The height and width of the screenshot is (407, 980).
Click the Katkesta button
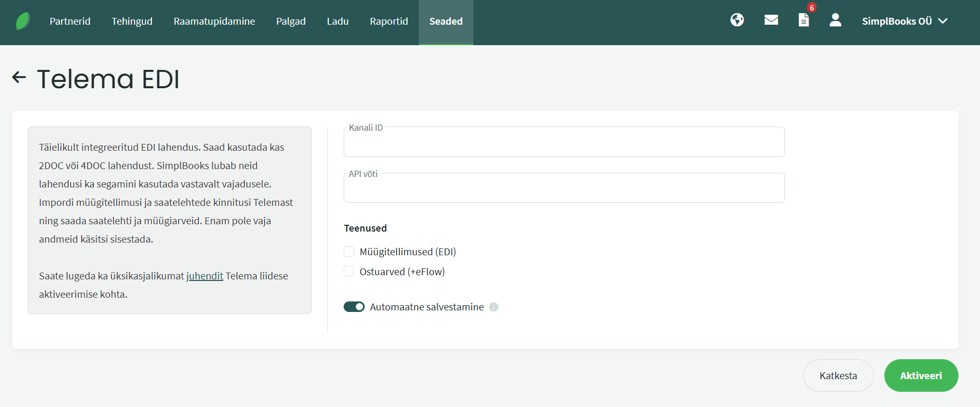point(839,375)
